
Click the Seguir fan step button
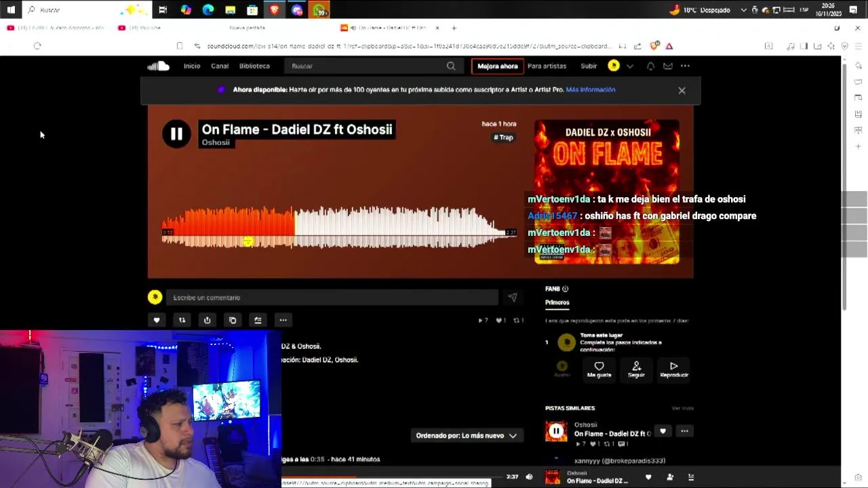pyautogui.click(x=636, y=369)
